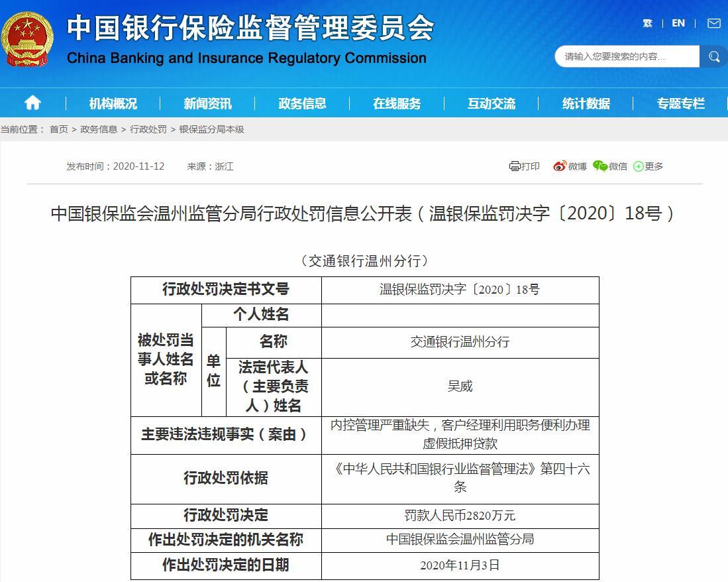Click the page title ending 18号
Image resolution: width=728 pixels, height=582 pixels.
[362, 213]
